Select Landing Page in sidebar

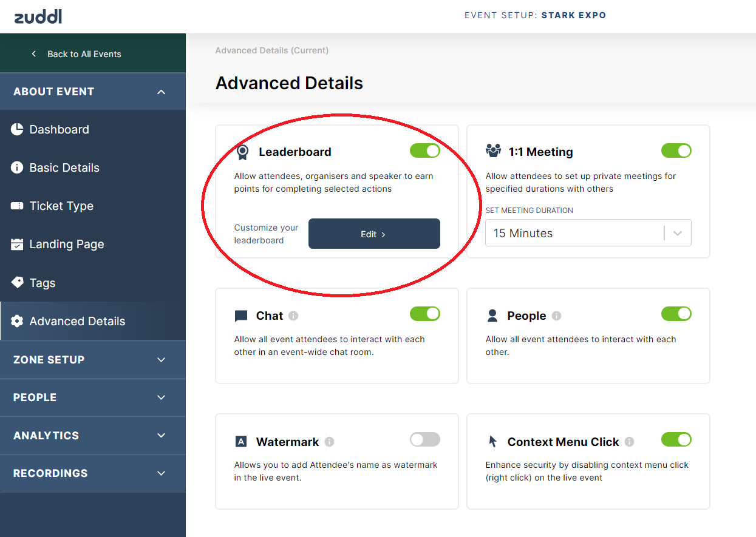pos(93,245)
